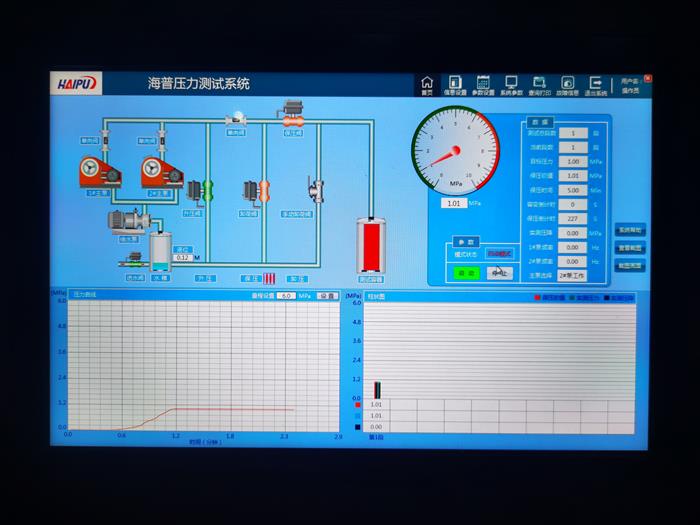Click the red legend swatch in bar chart
The height and width of the screenshot is (525, 700).
click(x=538, y=297)
